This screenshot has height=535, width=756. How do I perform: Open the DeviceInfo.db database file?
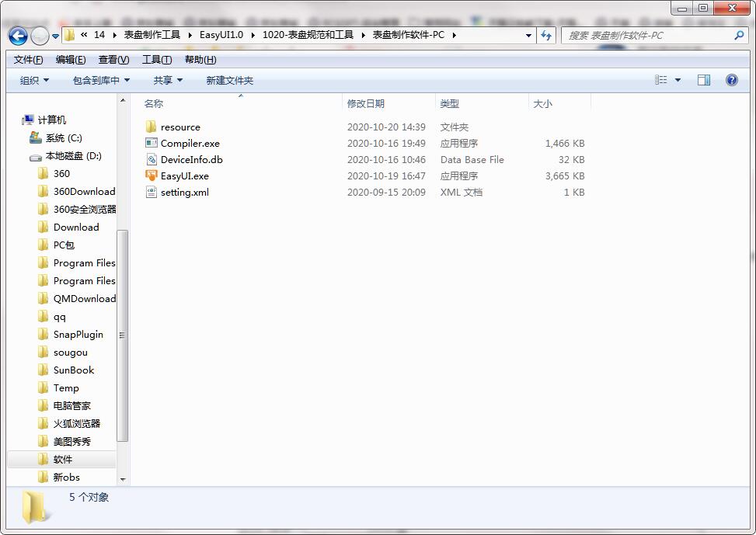point(190,159)
